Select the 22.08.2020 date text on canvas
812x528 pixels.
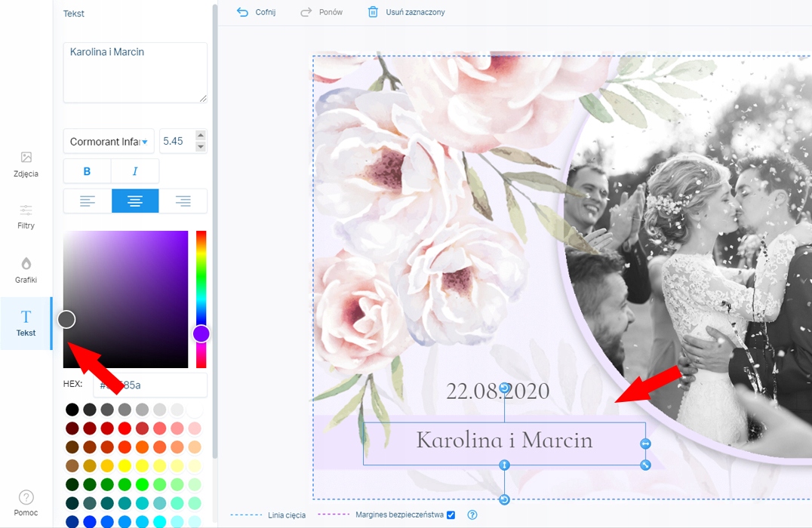pos(497,391)
